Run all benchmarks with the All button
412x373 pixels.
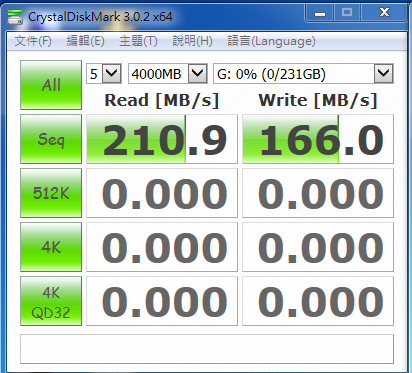(51, 85)
